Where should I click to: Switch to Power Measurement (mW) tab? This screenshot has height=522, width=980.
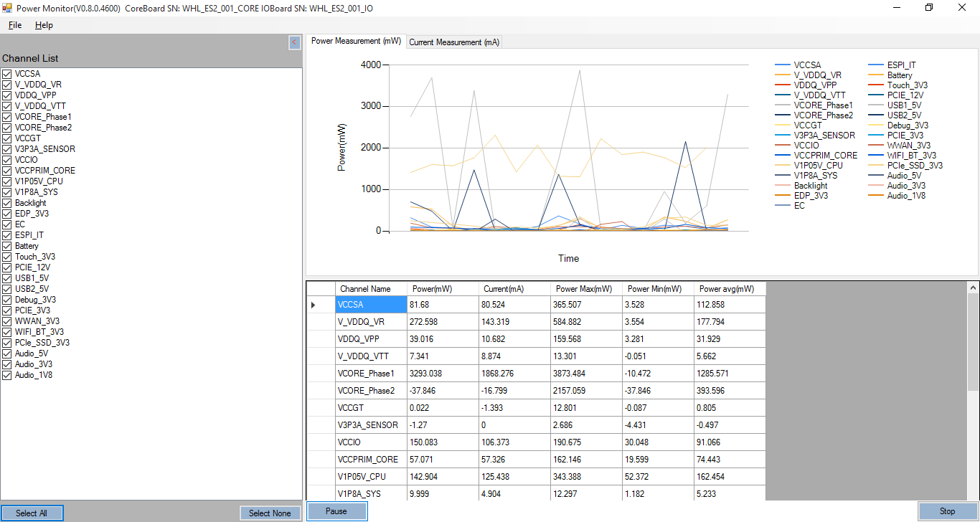(x=356, y=42)
